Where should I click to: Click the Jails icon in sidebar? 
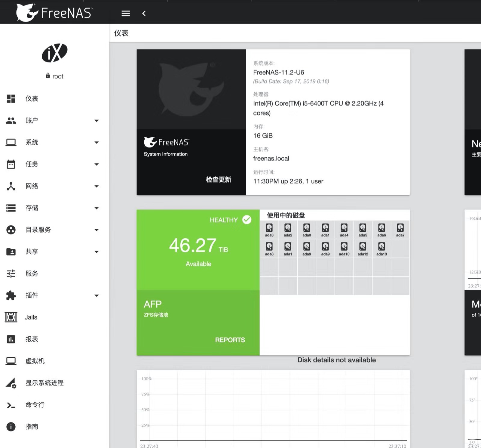point(11,317)
